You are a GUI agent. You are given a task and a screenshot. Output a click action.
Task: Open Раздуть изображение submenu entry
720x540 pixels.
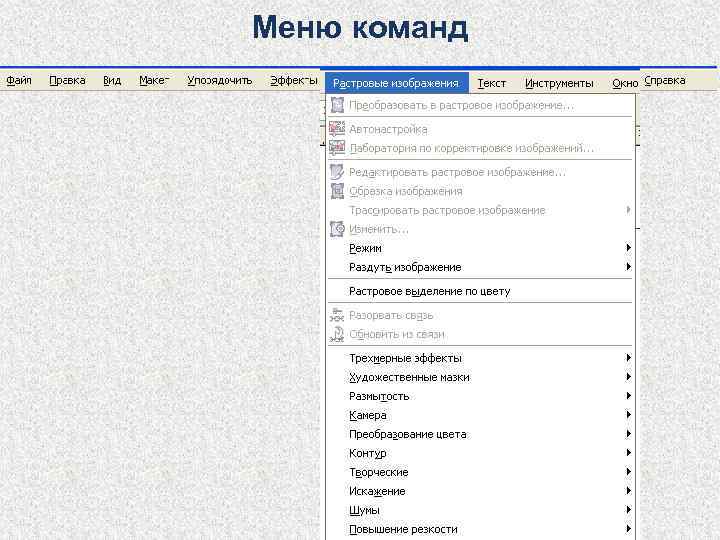click(480, 267)
